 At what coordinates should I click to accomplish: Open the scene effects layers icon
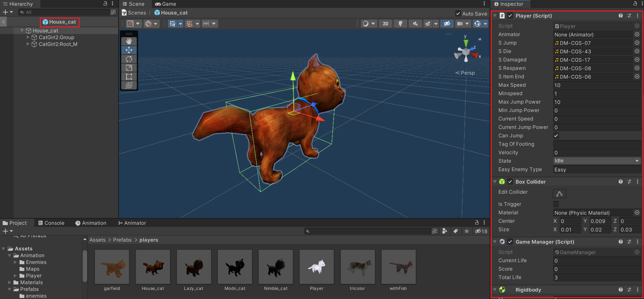coord(428,24)
